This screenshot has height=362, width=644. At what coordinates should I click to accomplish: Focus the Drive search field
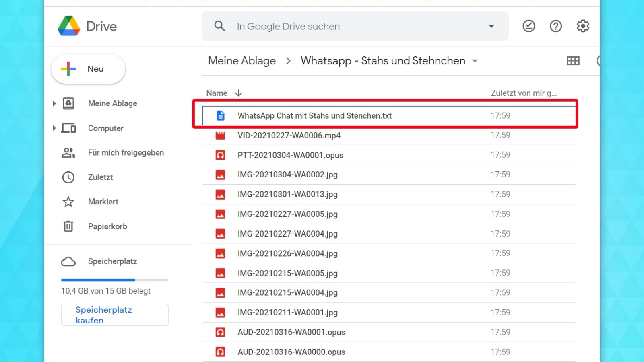pyautogui.click(x=355, y=26)
